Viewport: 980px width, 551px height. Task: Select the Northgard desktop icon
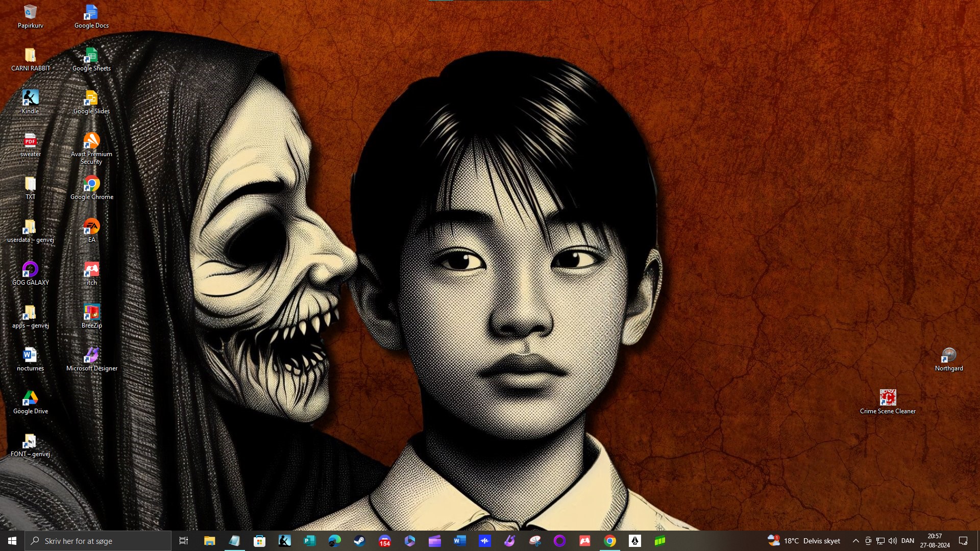point(949,355)
